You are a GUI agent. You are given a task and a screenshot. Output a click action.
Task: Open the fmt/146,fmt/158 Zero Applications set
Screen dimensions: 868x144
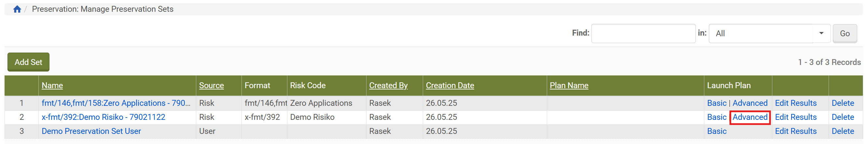pos(116,103)
